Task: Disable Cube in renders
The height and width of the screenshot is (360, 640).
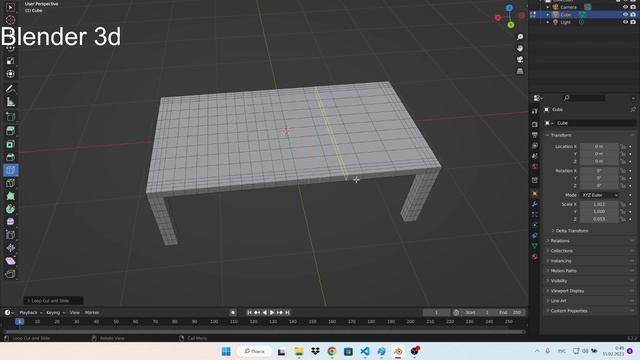Action: pyautogui.click(x=633, y=14)
